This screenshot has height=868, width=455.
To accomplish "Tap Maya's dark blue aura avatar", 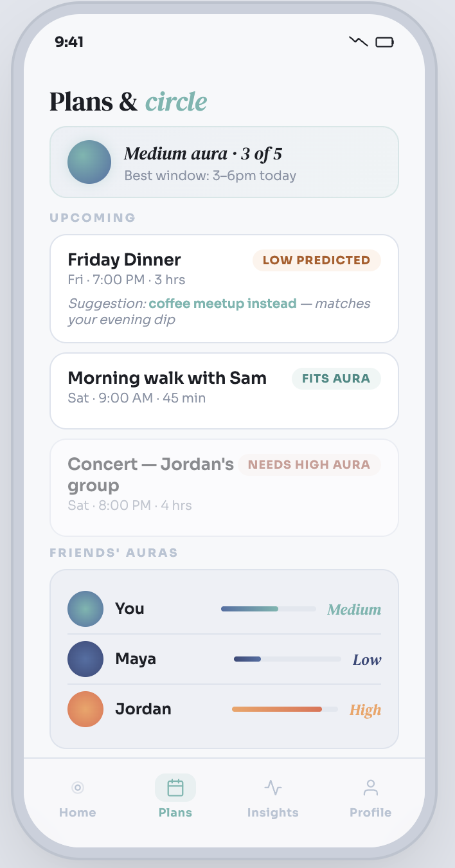I will [x=85, y=659].
